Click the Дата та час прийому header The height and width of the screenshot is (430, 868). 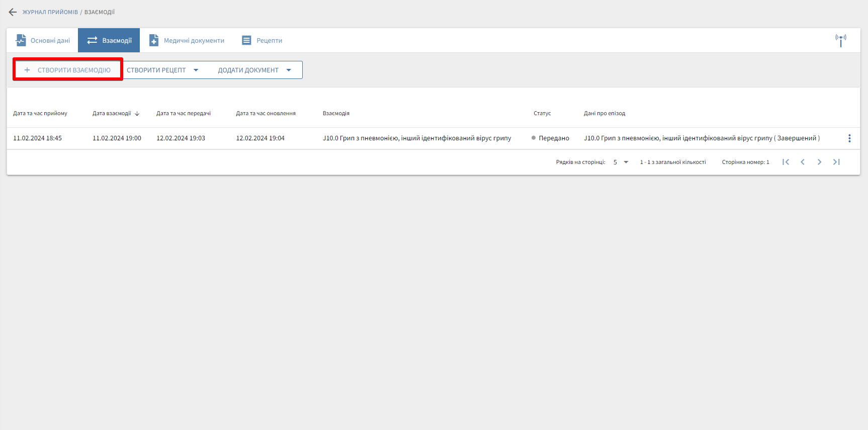[40, 114]
